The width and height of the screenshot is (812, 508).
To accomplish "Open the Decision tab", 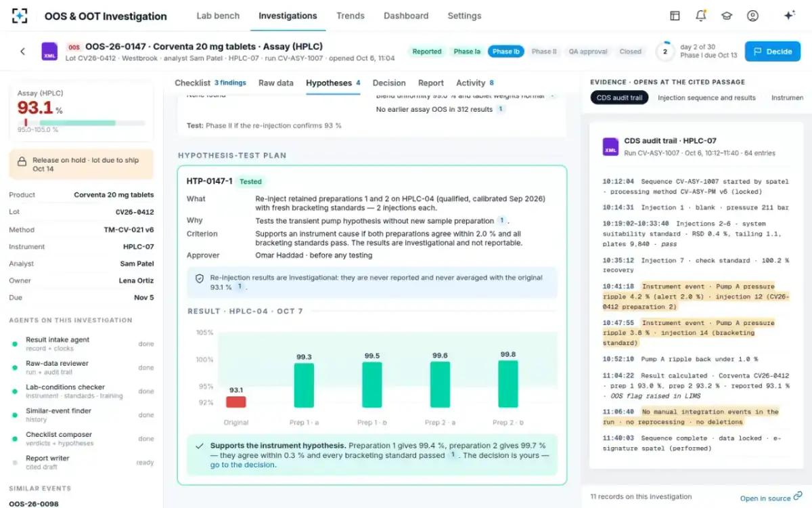I will [389, 83].
